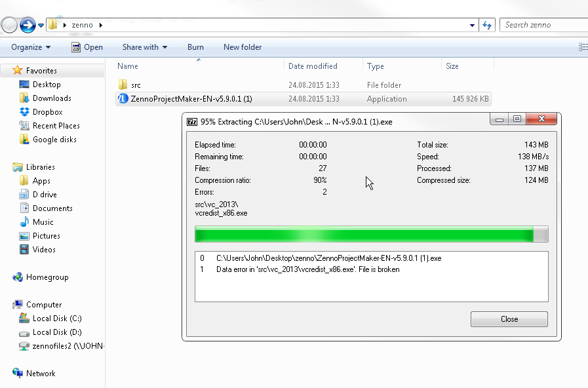Click the 145 926 KB size cell

pos(470,99)
